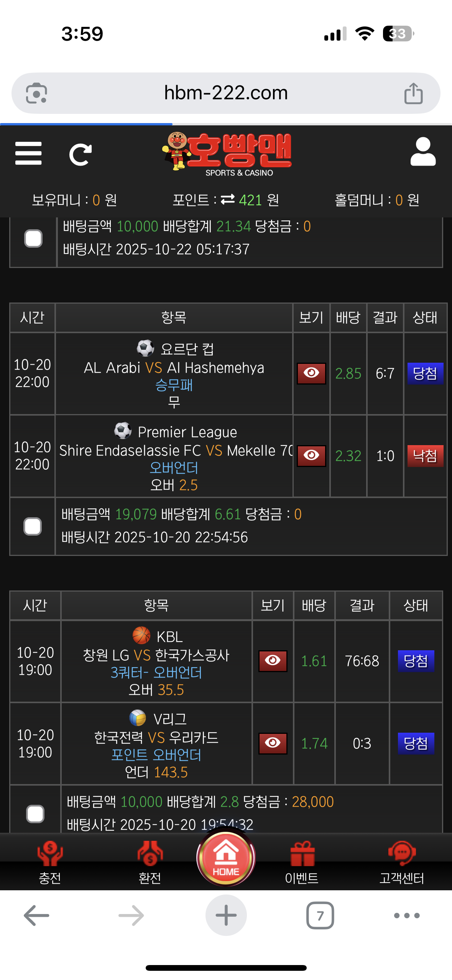
Task: Tap the page refresh icon
Action: [81, 155]
